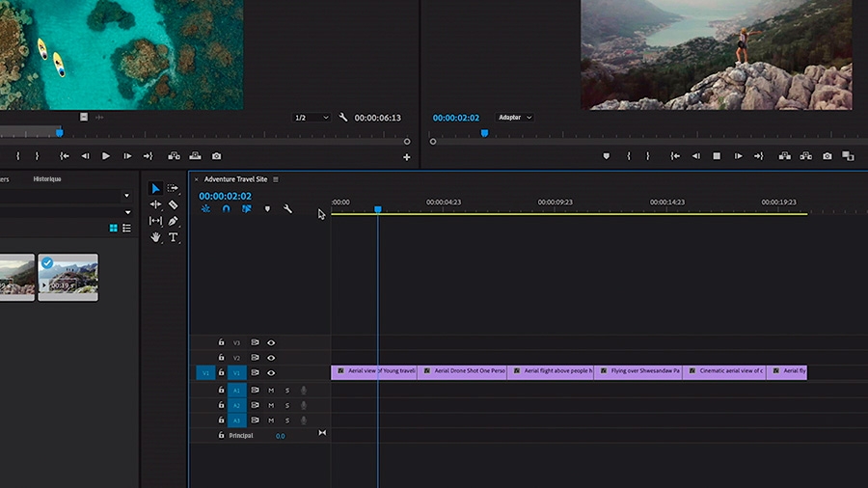
Task: Switch to the Historique tab
Action: point(47,178)
